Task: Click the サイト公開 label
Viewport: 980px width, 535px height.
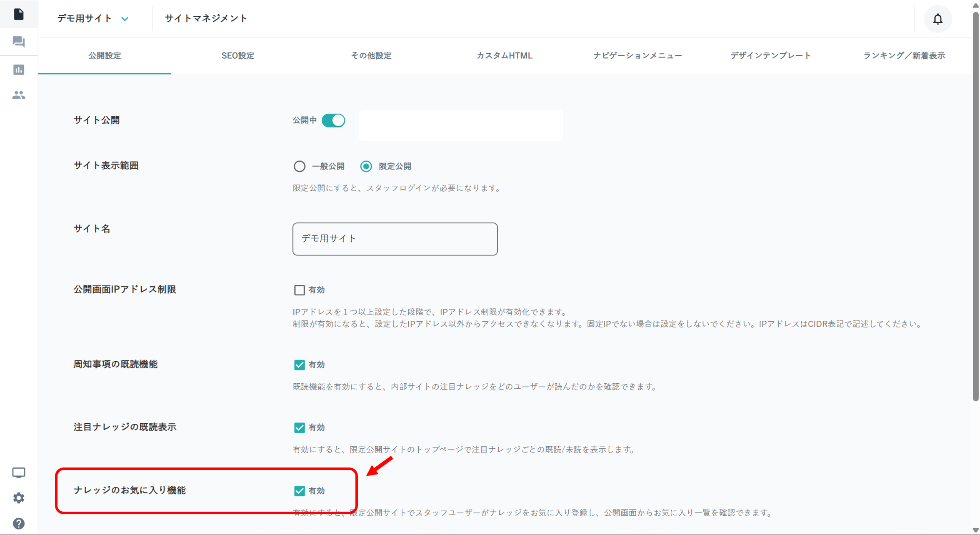Action: tap(97, 120)
